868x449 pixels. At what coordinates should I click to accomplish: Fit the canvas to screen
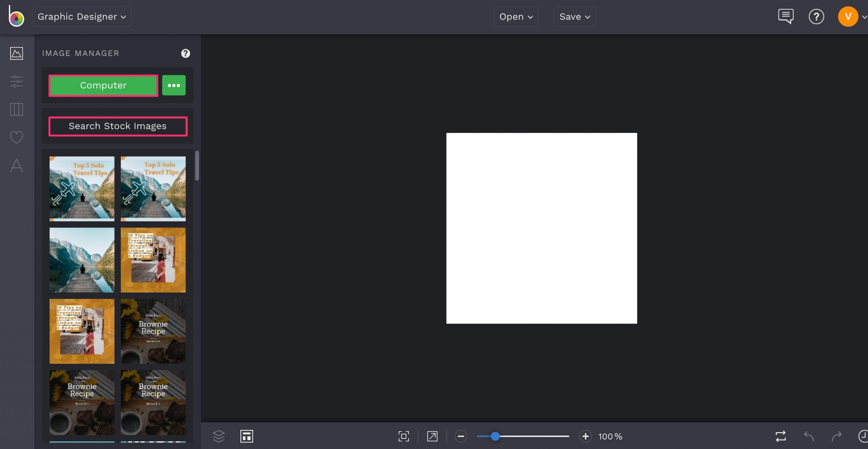403,436
